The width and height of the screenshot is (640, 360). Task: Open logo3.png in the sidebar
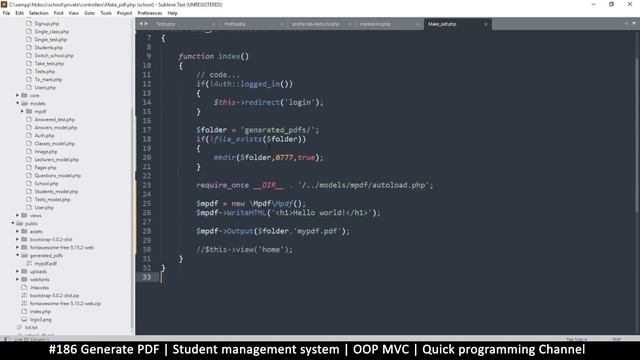click(x=40, y=320)
